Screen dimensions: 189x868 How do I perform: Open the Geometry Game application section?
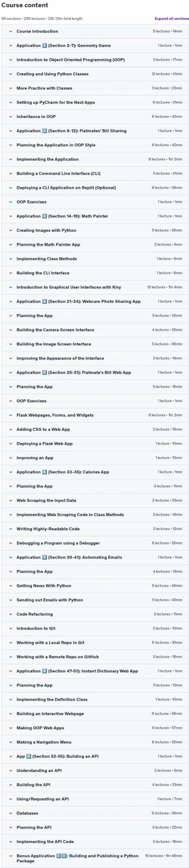click(94, 45)
